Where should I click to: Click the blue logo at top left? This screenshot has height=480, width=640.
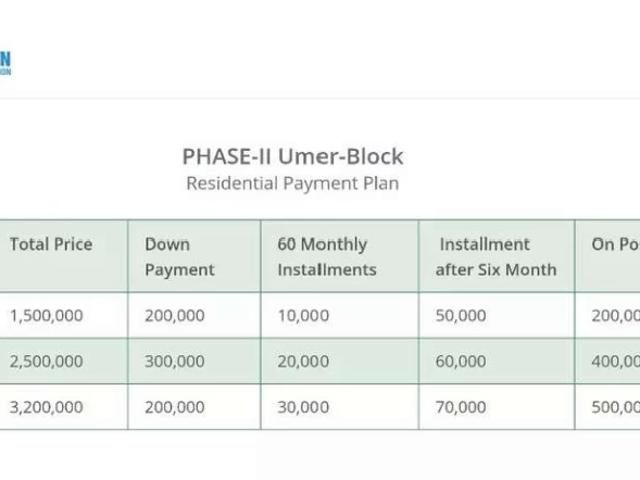click(5, 63)
